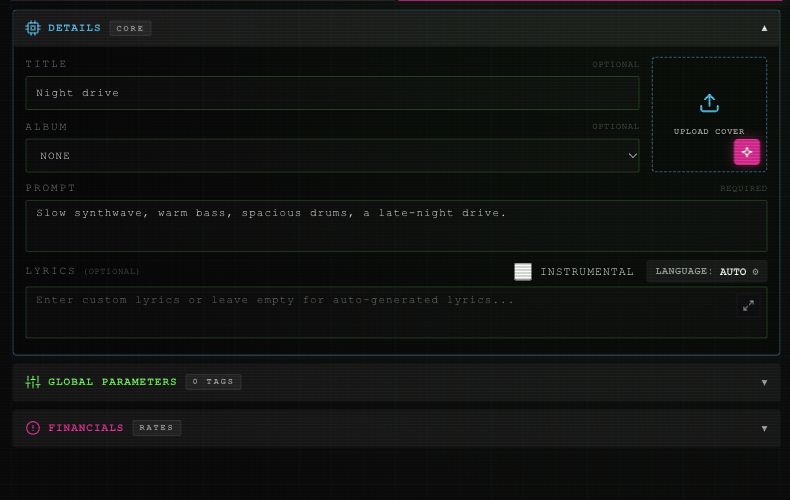Click the upload arrow cover icon
Viewport: 790px width, 500px height.
pyautogui.click(x=709, y=103)
